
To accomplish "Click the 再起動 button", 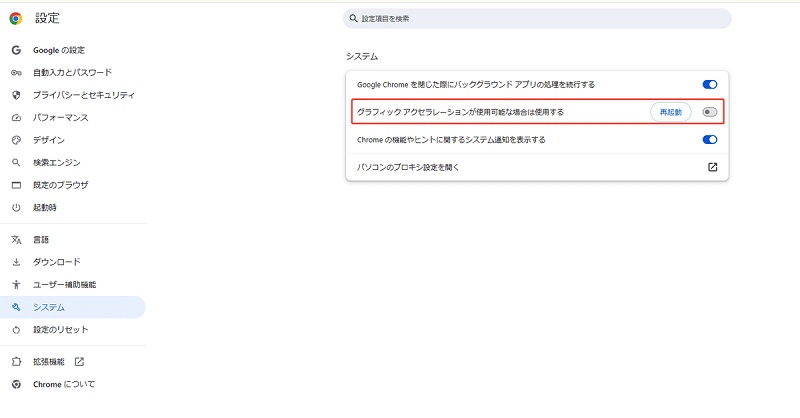I will (670, 112).
